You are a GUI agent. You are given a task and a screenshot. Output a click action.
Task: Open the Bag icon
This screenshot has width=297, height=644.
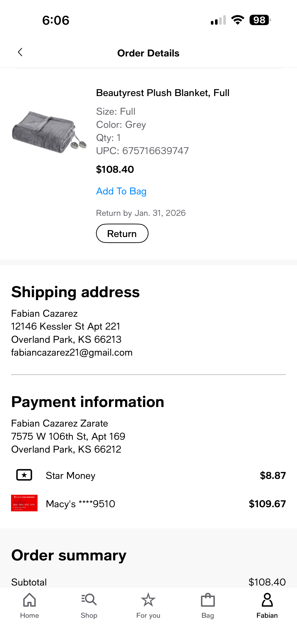208,600
